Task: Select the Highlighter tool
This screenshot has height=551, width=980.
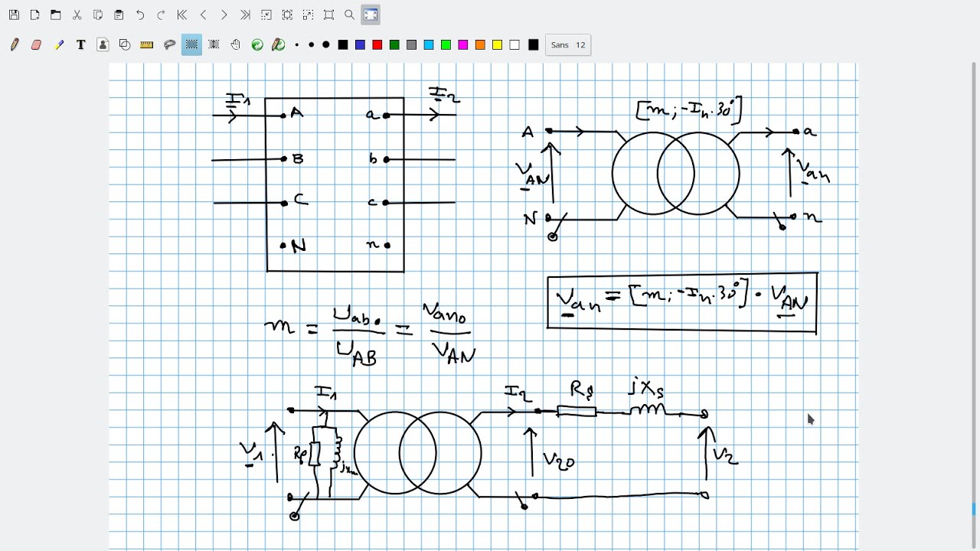Action: (59, 45)
